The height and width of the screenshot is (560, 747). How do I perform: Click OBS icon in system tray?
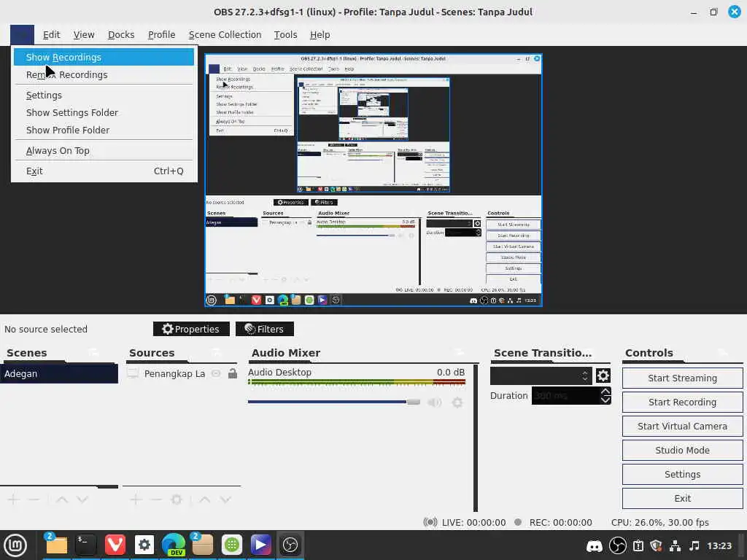coord(618,545)
